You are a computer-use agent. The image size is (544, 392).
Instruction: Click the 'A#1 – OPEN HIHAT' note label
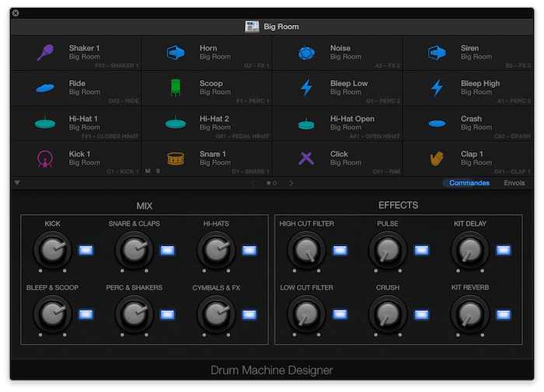(375, 136)
